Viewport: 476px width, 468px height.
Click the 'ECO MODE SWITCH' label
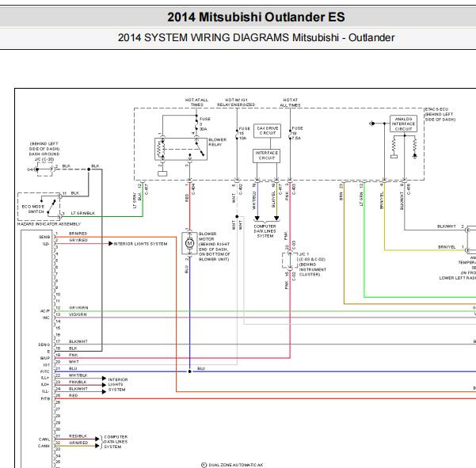[33, 209]
